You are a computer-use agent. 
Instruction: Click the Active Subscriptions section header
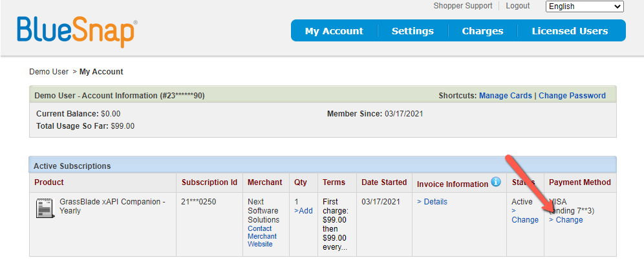click(x=323, y=166)
